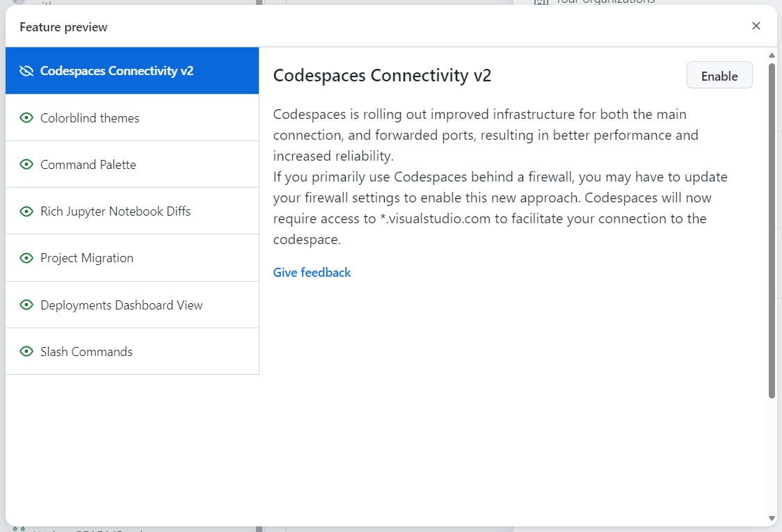Click the eye icon beside Colorblind themes
Screen dimensions: 782x532
pos(26,118)
